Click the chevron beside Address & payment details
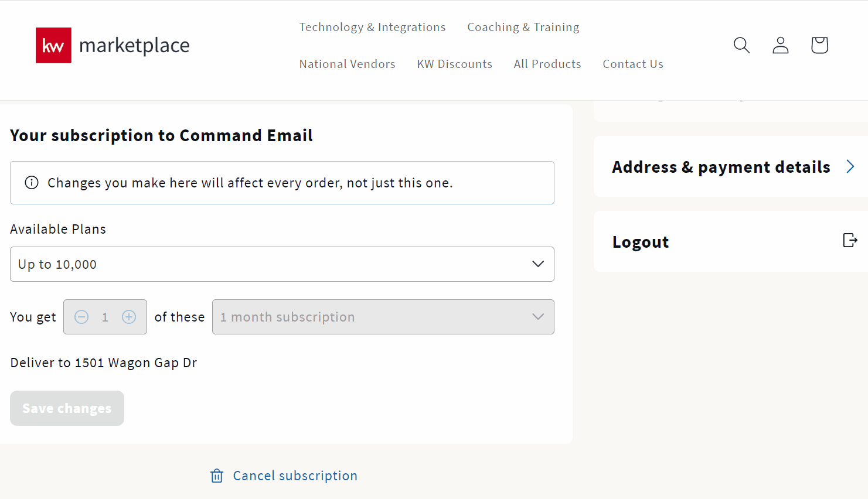The height and width of the screenshot is (499, 868). click(850, 166)
